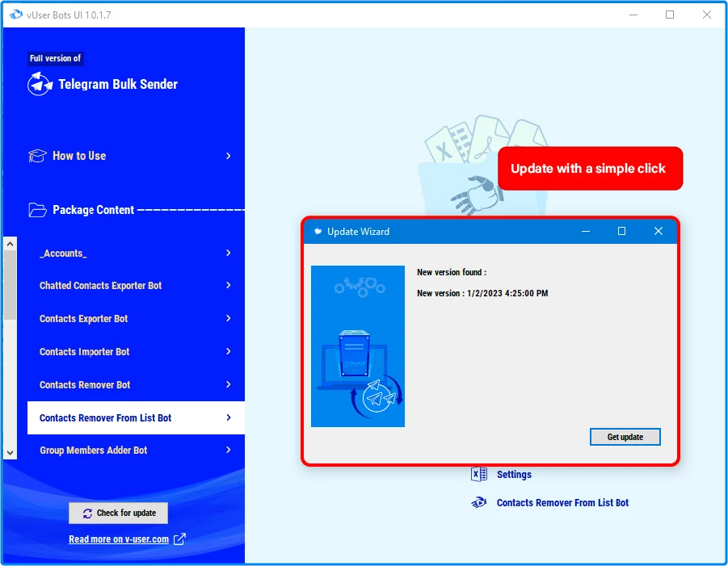Click the 'New version : 1/2/2023 4:25:00 PM' text
Image resolution: width=728 pixels, height=566 pixels.
point(482,293)
